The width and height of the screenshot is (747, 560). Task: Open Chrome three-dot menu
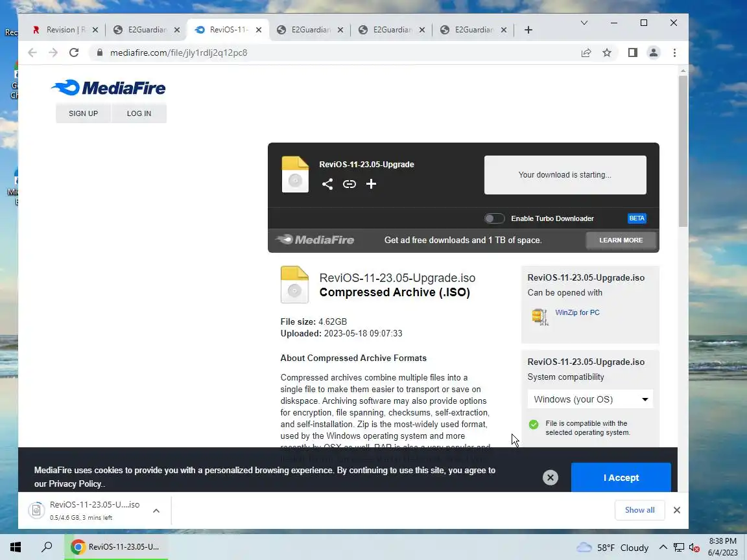point(674,52)
